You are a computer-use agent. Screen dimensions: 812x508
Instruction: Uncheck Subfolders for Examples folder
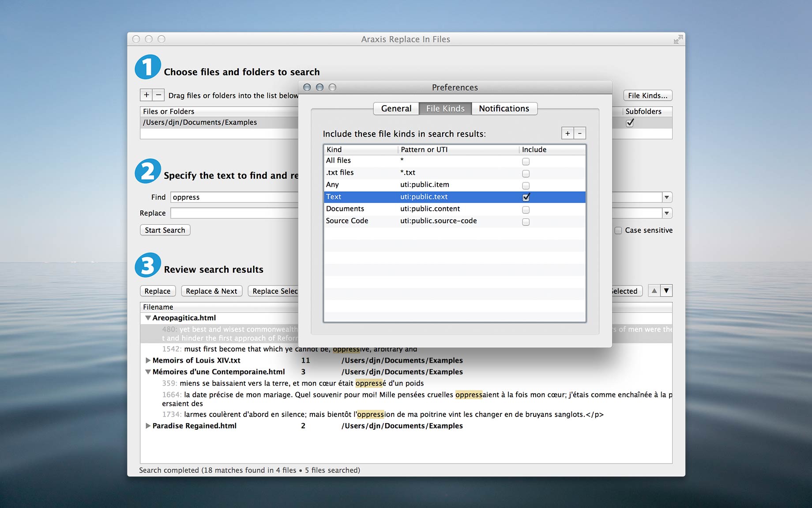point(630,123)
